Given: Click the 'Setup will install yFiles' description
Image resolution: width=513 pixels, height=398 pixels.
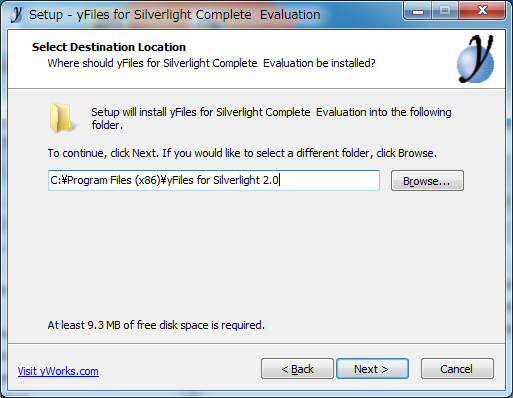Looking at the screenshot, I should (271, 118).
